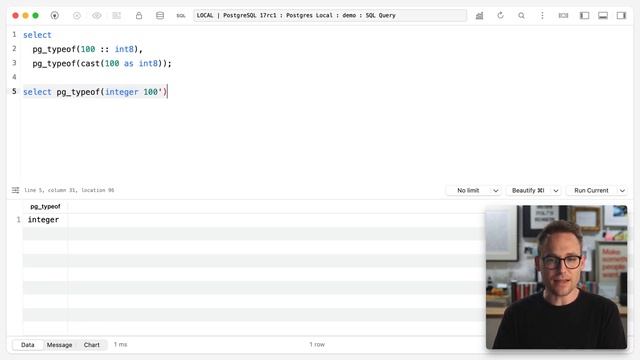This screenshot has width=640, height=360.
Task: Toggle the safe mode lock icon
Action: [139, 16]
